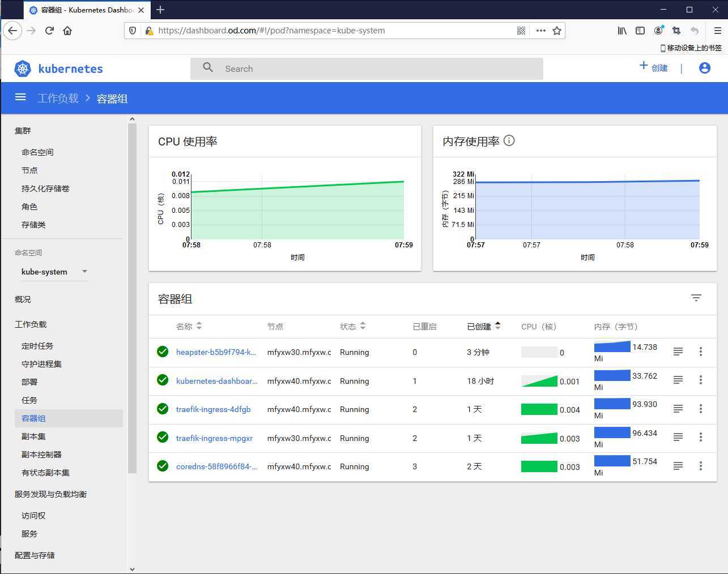The height and width of the screenshot is (574, 728).
Task: Sort pods by 状态 column
Action: click(x=353, y=326)
